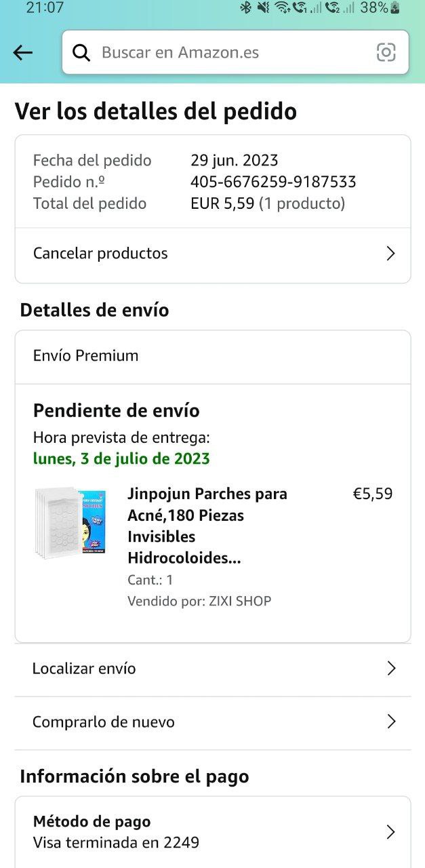Tap the Bluetooth status icon
Screen dimensions: 425x868
[245, 8]
